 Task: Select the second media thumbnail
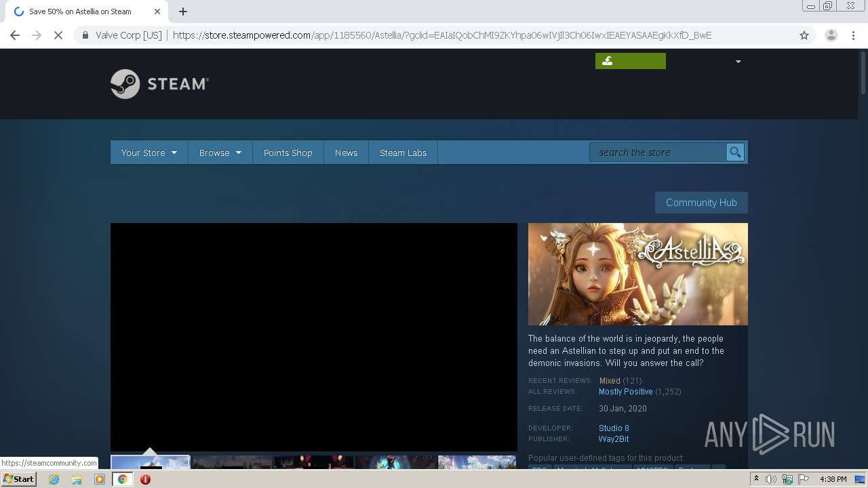[232, 462]
